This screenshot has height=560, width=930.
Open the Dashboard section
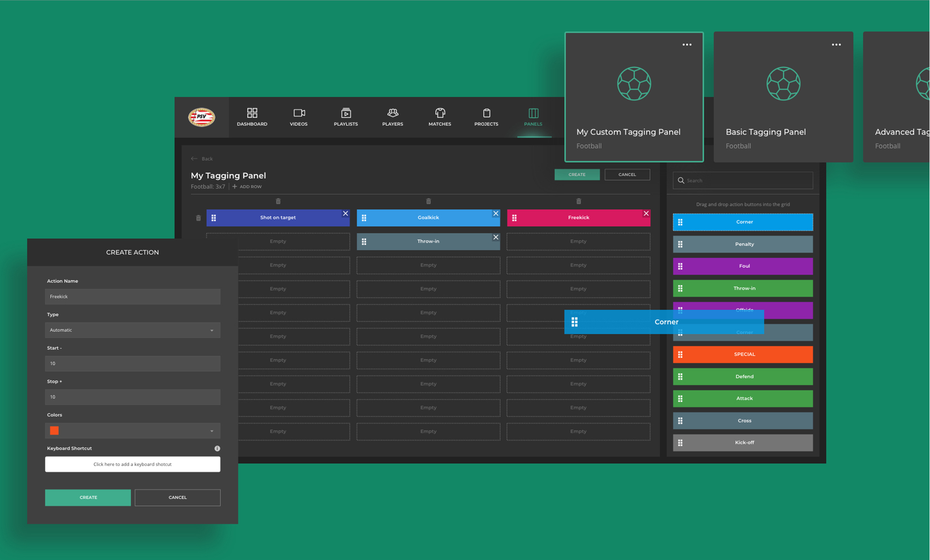(252, 117)
